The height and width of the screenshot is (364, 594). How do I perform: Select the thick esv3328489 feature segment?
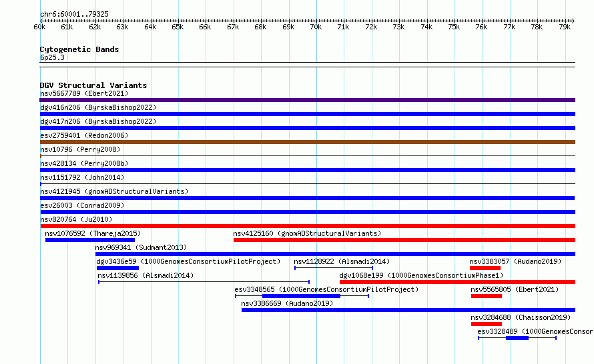pos(517,338)
